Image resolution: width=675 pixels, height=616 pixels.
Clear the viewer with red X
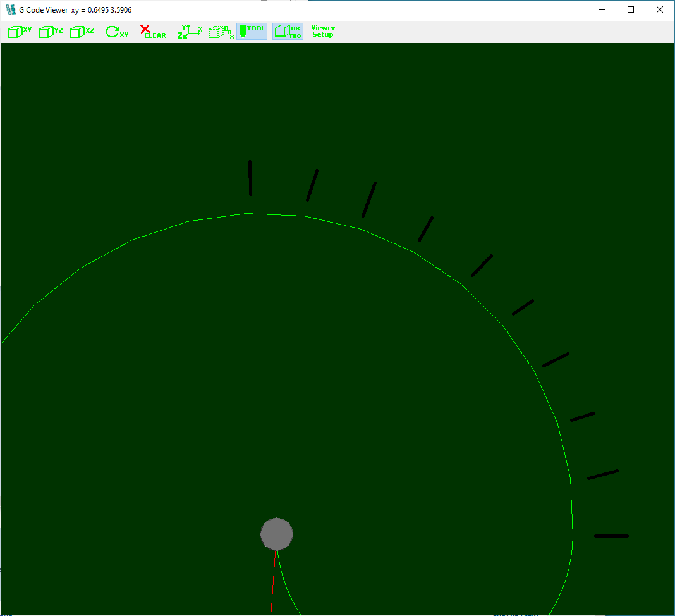point(152,32)
